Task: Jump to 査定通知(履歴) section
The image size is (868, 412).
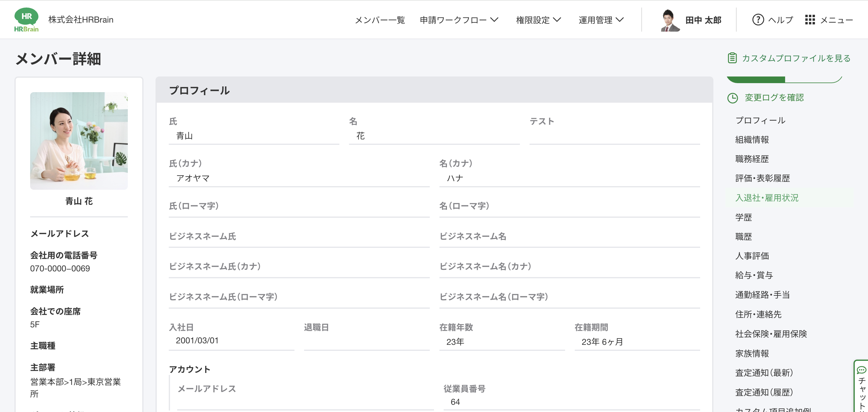Action: pos(764,392)
